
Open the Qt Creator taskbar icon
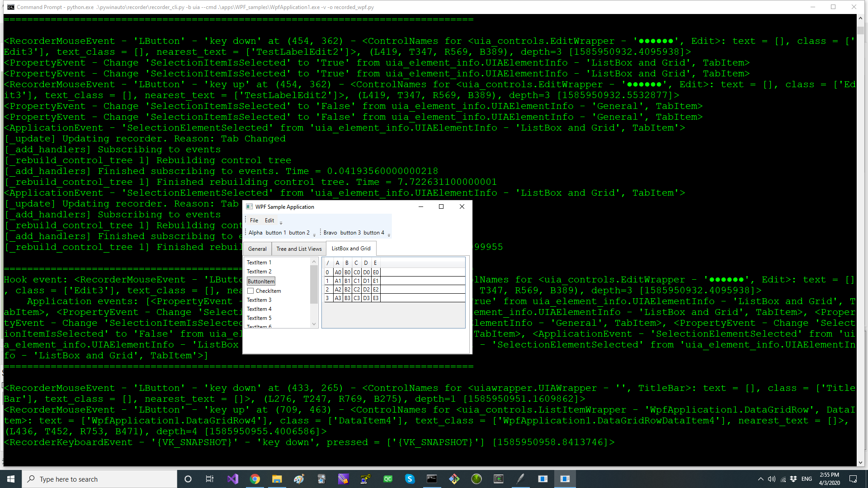click(x=388, y=479)
